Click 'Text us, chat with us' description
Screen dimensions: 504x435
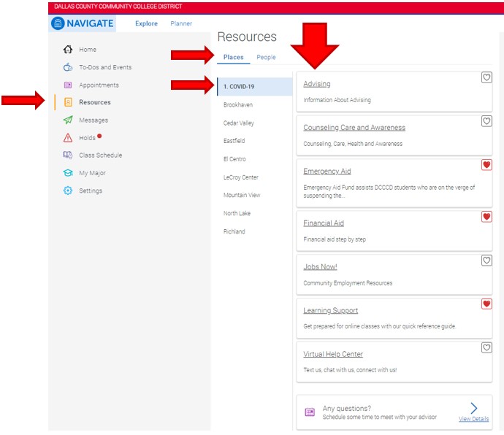pyautogui.click(x=350, y=370)
